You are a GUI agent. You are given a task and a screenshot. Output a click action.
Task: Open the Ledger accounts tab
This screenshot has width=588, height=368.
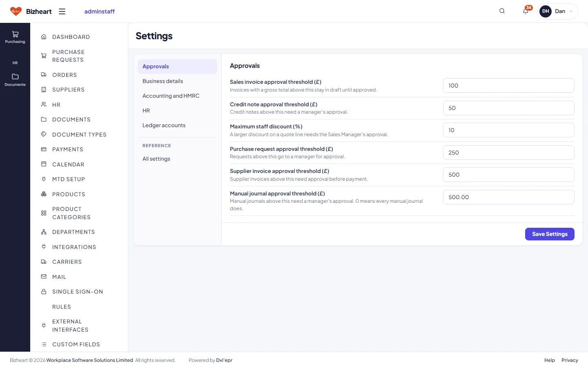(177, 125)
